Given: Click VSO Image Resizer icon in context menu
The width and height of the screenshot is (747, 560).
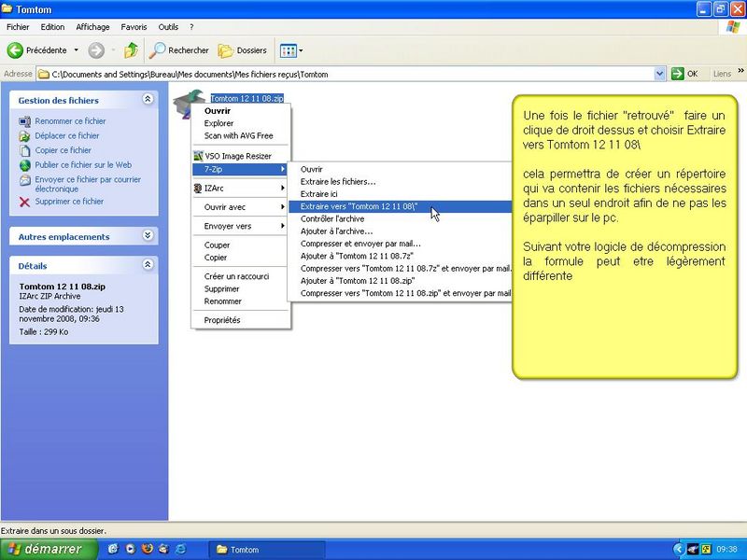Looking at the screenshot, I should point(198,156).
